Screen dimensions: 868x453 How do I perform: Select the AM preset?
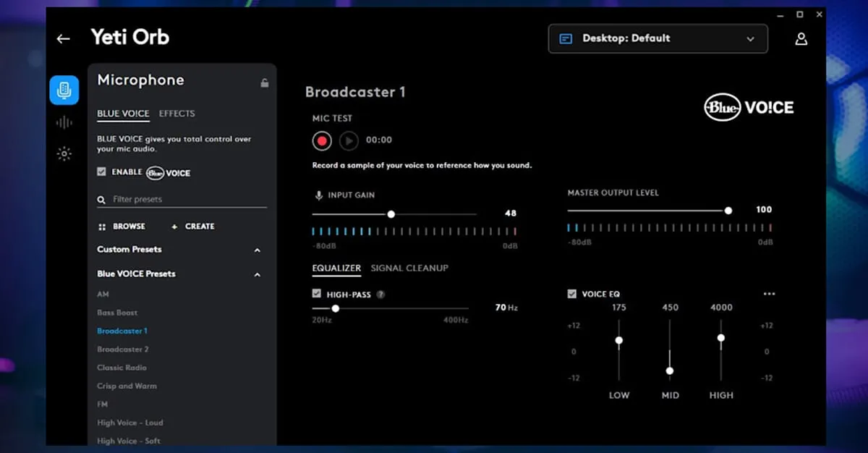pos(103,295)
